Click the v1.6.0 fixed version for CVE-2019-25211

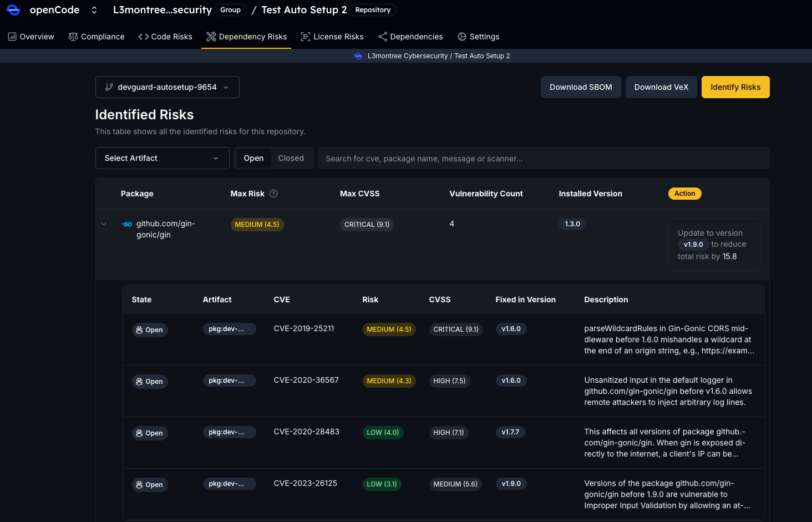[x=511, y=329]
